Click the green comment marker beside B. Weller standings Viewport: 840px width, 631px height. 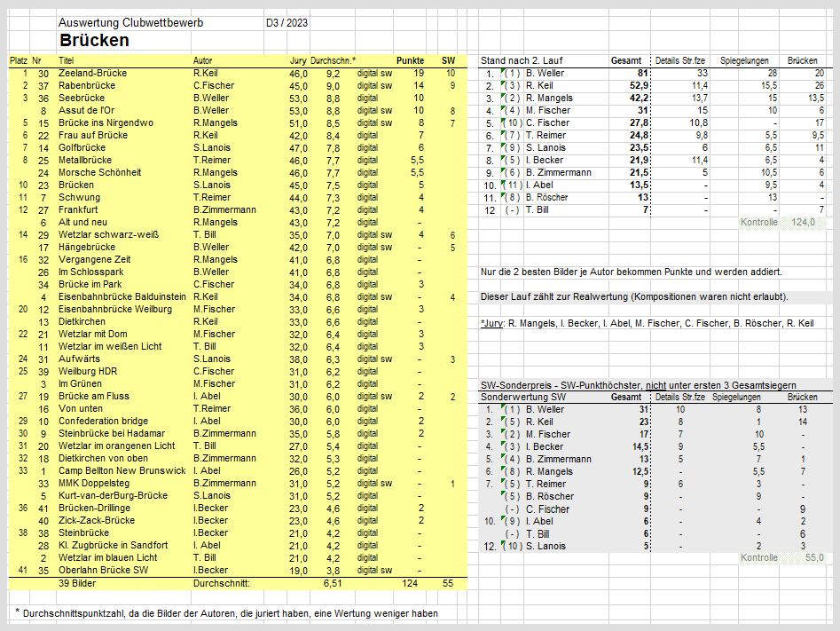[503, 70]
